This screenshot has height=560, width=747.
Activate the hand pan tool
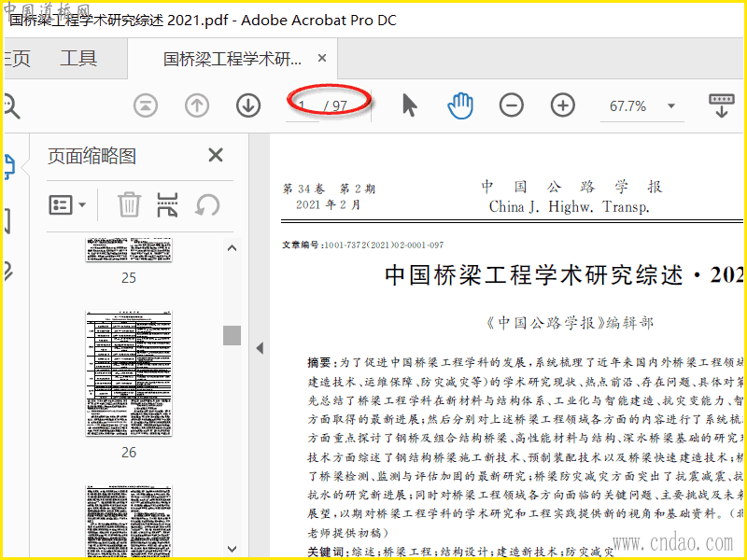click(460, 105)
